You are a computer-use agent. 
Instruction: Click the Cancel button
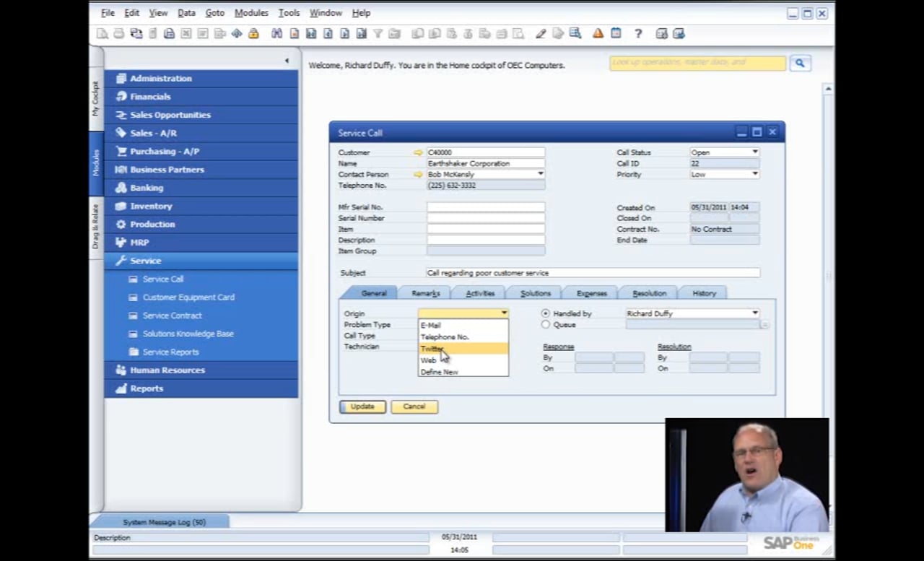tap(414, 406)
